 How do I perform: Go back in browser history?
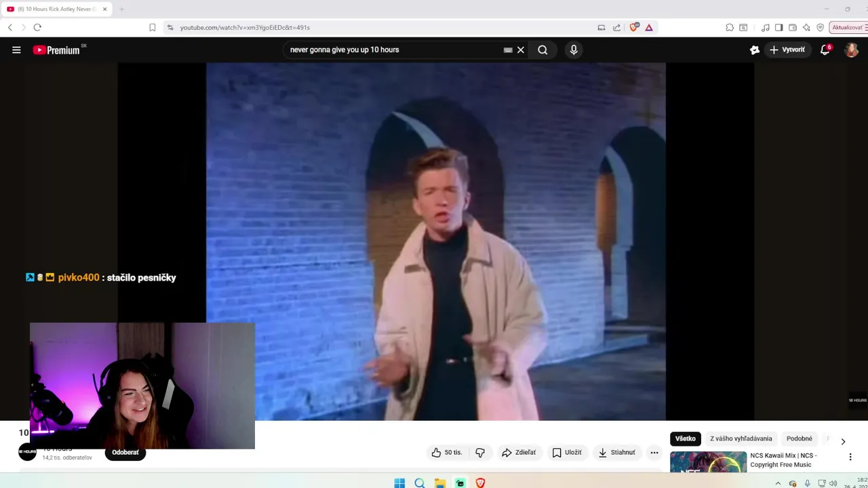[x=10, y=27]
